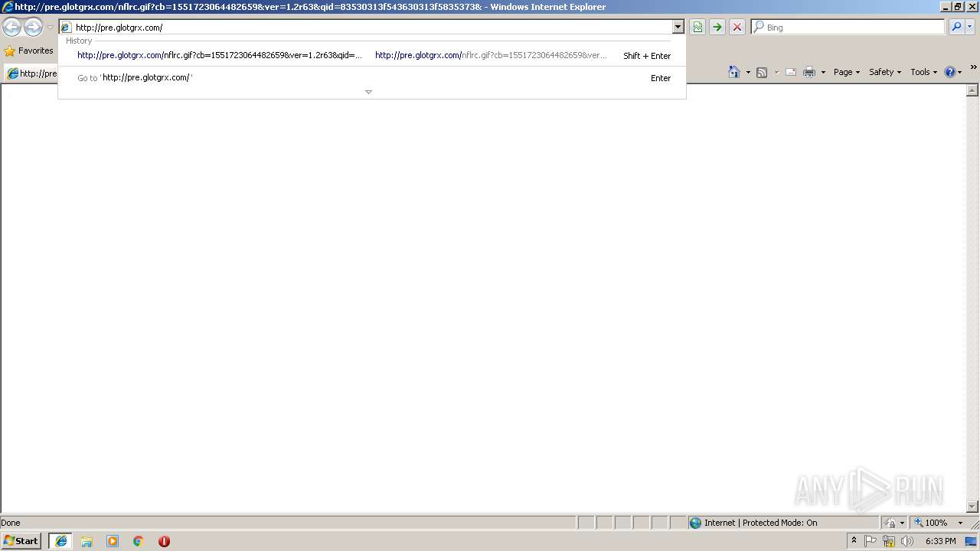Viewport: 980px width, 551px height.
Task: Open the zoom level 100% button
Action: click(x=930, y=523)
